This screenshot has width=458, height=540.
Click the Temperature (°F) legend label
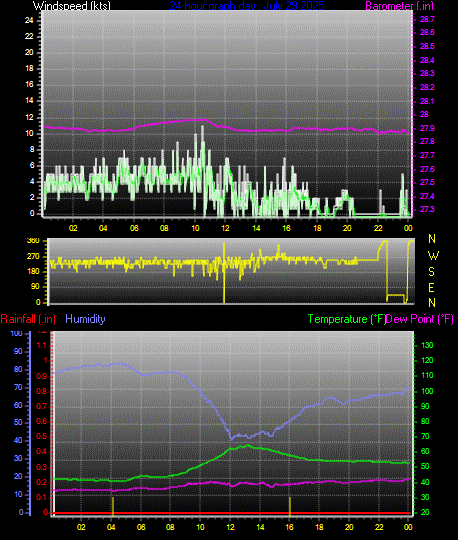click(x=347, y=319)
